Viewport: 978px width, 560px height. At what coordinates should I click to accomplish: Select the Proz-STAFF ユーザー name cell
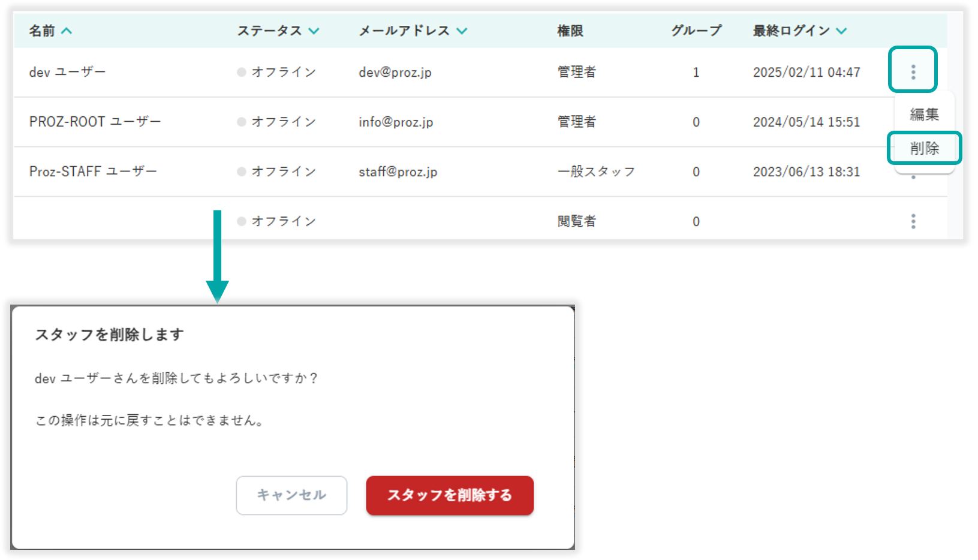click(x=93, y=171)
